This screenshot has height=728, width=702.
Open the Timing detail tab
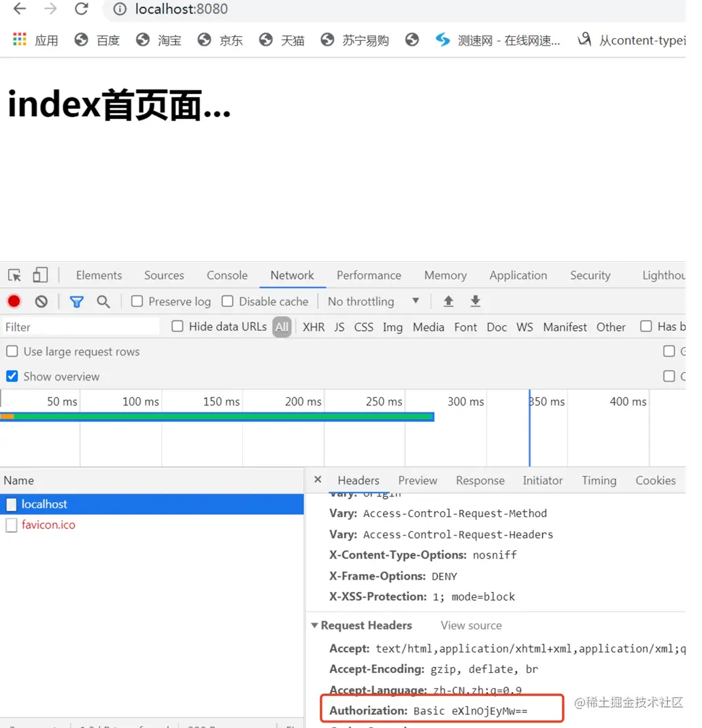pos(599,480)
